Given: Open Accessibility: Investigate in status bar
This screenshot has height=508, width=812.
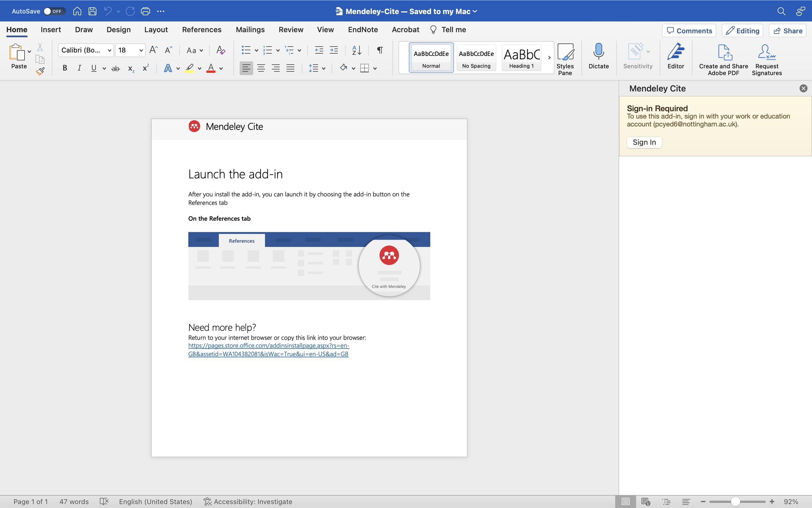Looking at the screenshot, I should tap(248, 502).
